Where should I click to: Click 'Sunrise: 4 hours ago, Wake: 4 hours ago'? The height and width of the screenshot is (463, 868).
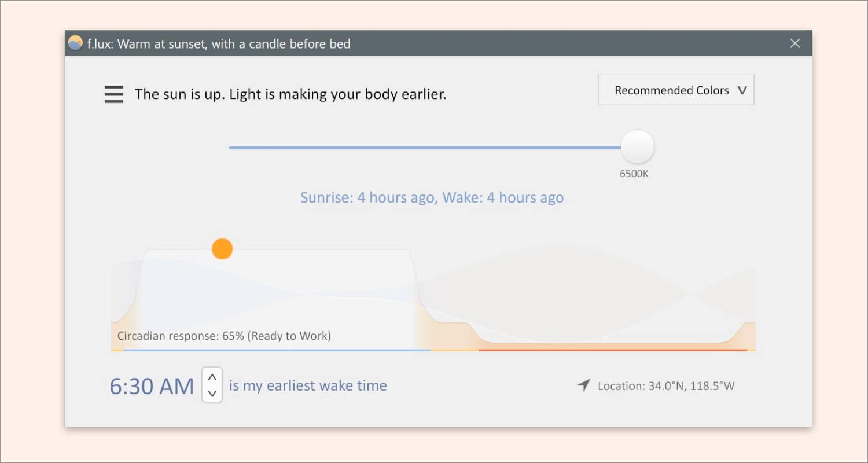(x=432, y=197)
